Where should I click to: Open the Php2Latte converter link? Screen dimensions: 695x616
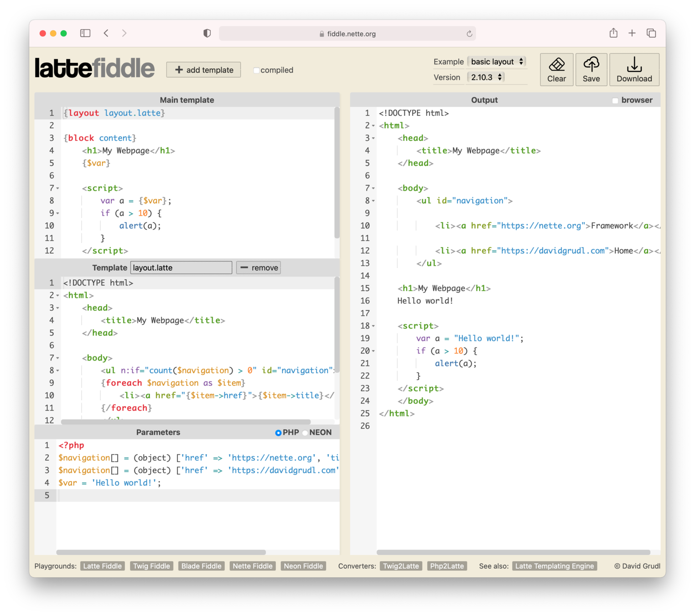447,566
